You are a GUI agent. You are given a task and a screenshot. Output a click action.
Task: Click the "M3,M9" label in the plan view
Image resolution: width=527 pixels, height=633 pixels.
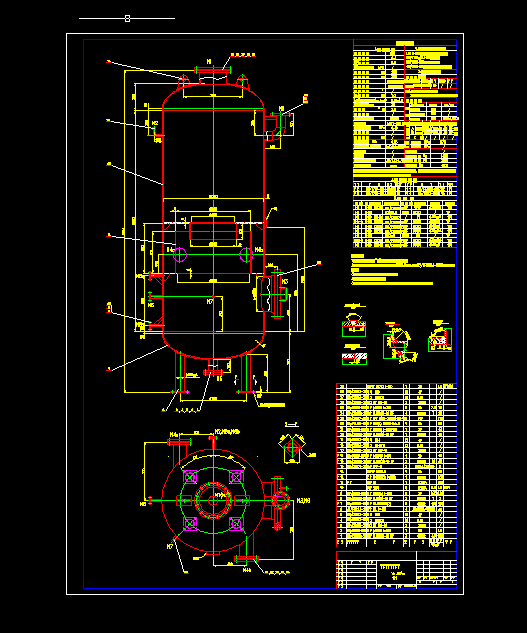tap(303, 501)
